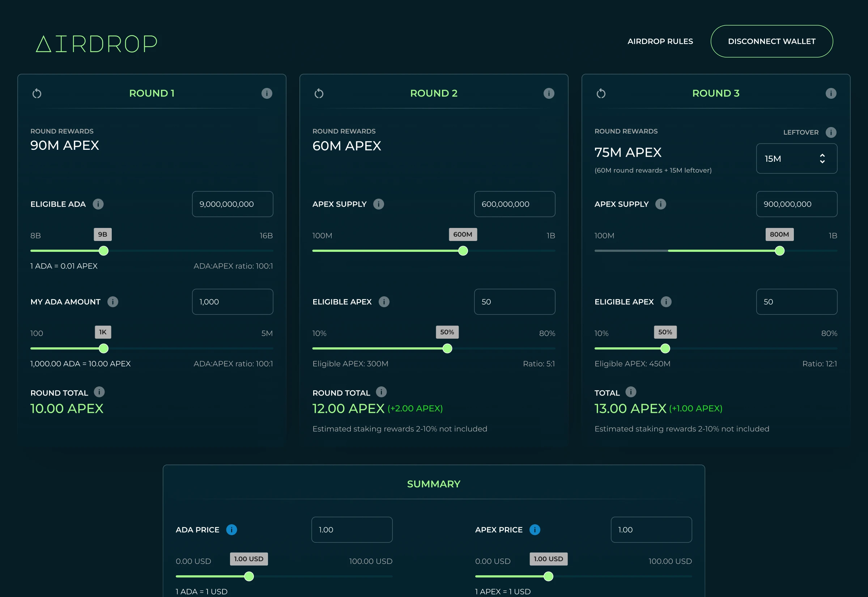Click the My ADA Amount input field
This screenshot has height=597, width=868.
(232, 301)
